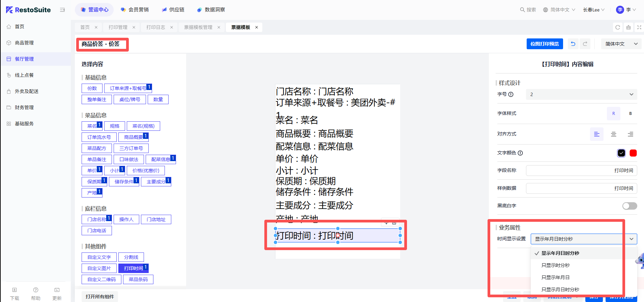The image size is (644, 302).
Task: Click the search icon in header
Action: coord(522,10)
